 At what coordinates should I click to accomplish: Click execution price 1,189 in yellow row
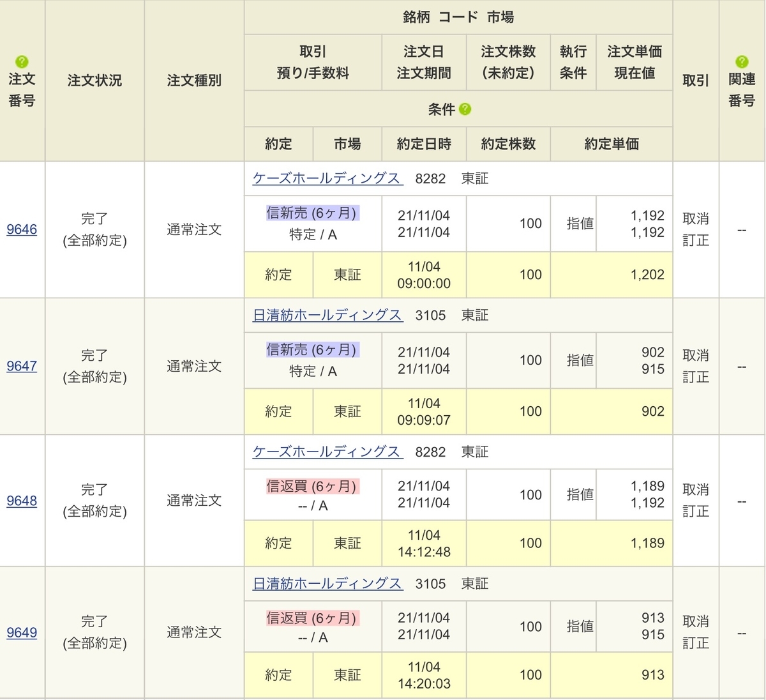click(x=647, y=543)
